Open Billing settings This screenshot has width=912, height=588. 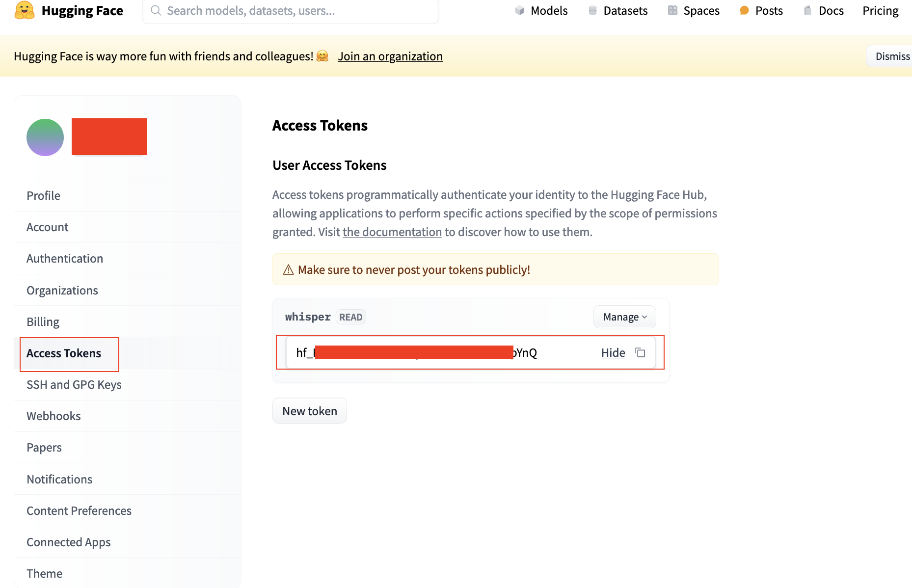128,321
